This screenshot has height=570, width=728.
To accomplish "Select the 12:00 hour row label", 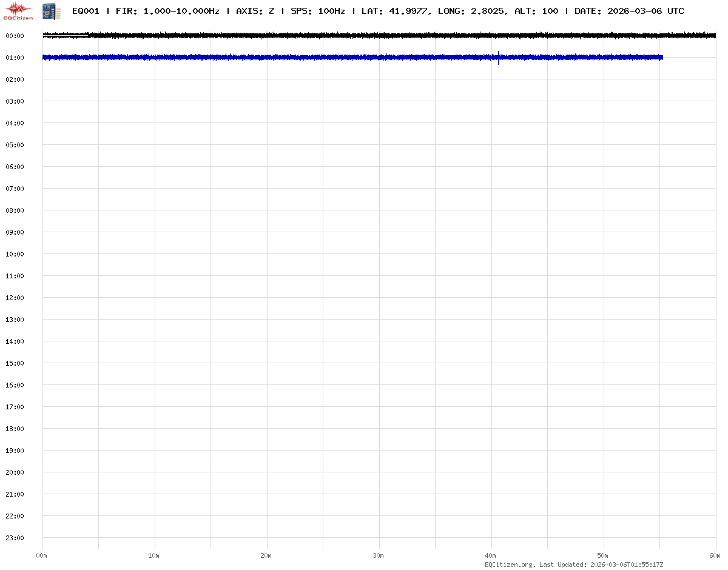I will (x=15, y=298).
